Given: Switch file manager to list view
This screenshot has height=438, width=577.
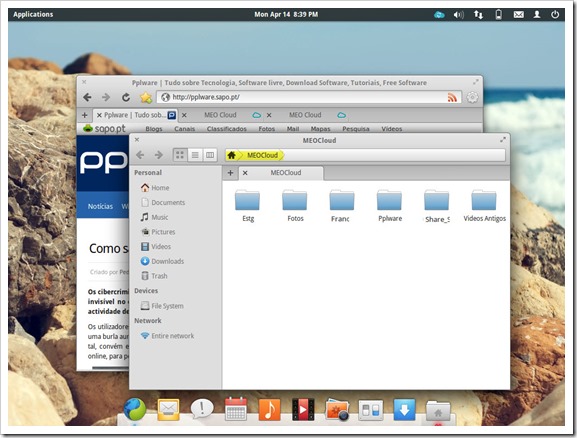Looking at the screenshot, I should pos(195,155).
